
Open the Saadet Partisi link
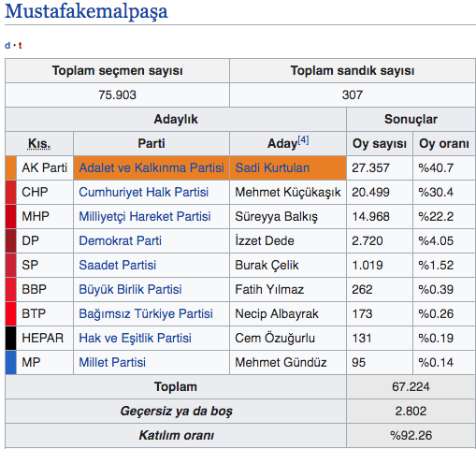point(118,265)
